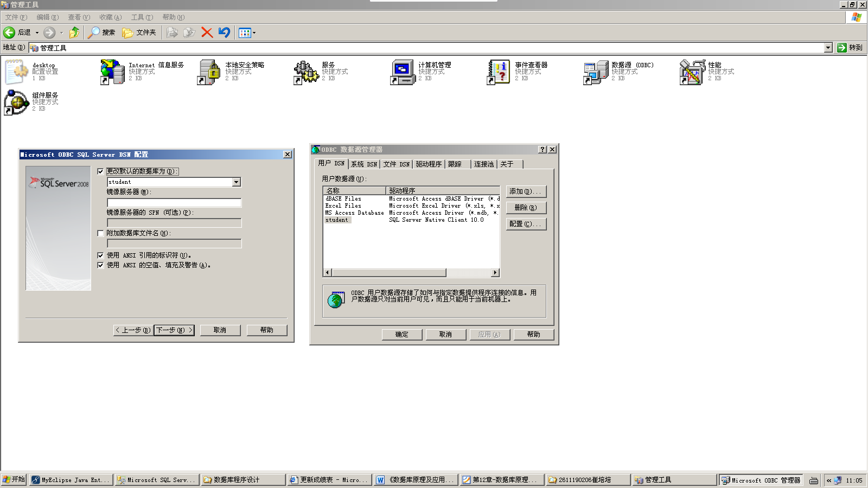
Task: Open the address bar dropdown arrow
Action: [x=828, y=48]
